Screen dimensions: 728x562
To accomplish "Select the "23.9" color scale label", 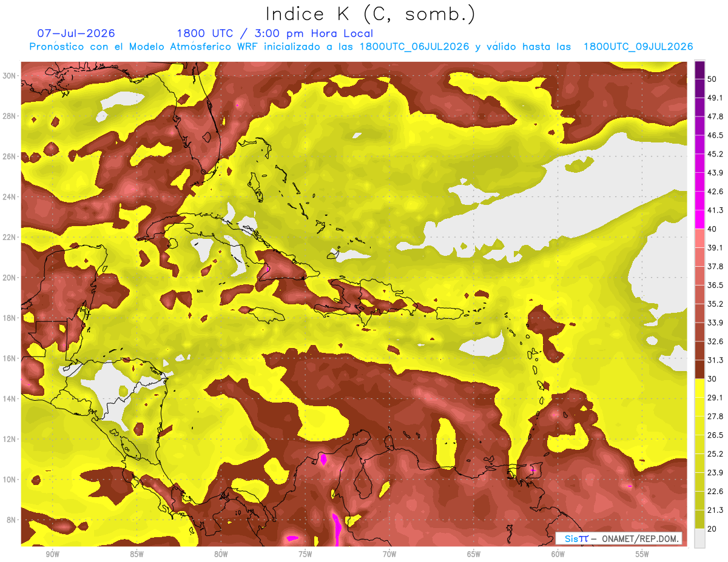I will (715, 473).
